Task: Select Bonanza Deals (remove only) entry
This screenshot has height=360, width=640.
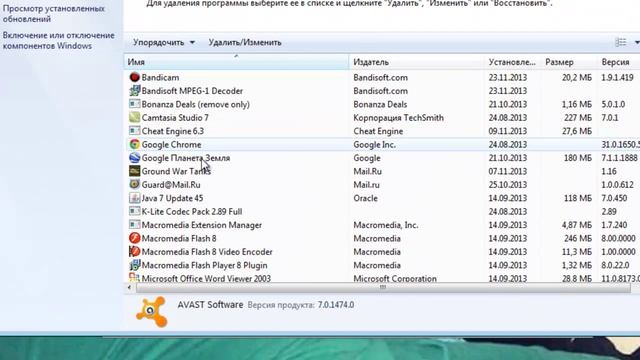Action: click(x=196, y=104)
